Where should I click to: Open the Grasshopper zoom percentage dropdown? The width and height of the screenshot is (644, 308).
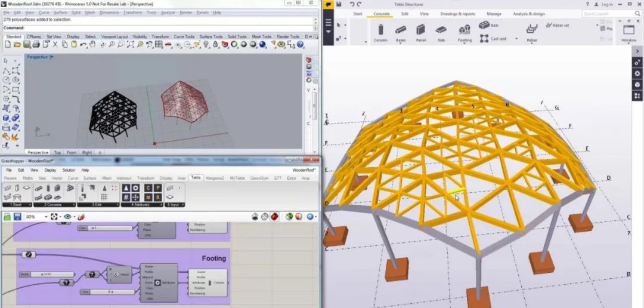(47, 217)
